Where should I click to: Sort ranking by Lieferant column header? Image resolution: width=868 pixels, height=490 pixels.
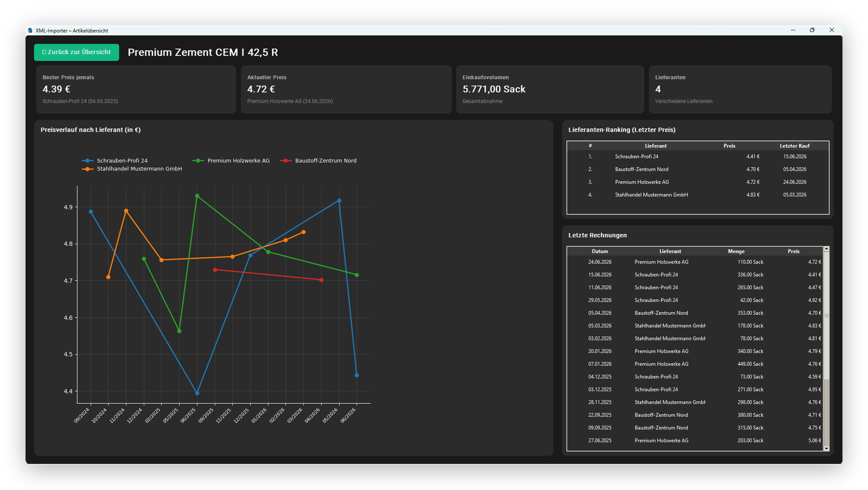655,146
